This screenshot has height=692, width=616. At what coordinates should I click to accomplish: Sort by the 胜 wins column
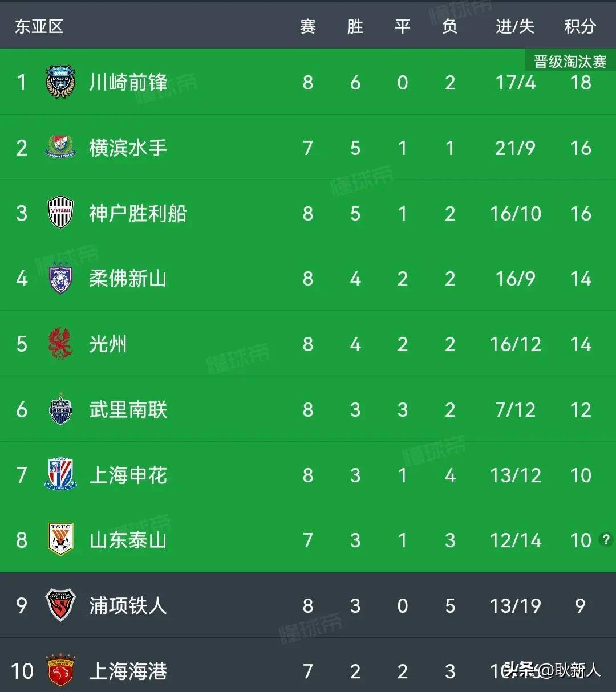tap(355, 26)
